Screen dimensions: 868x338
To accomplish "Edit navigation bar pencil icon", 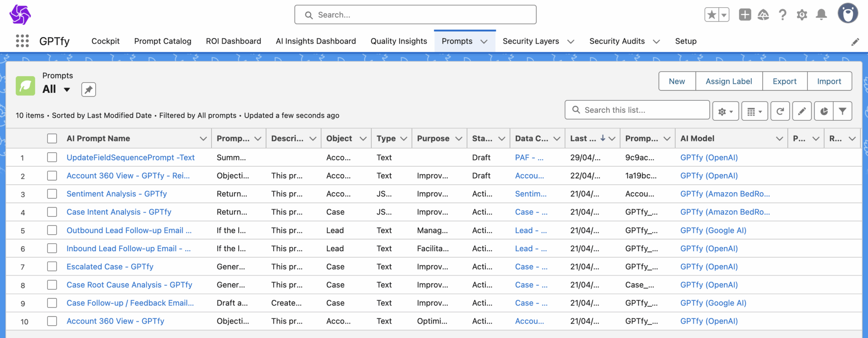I will coord(855,42).
